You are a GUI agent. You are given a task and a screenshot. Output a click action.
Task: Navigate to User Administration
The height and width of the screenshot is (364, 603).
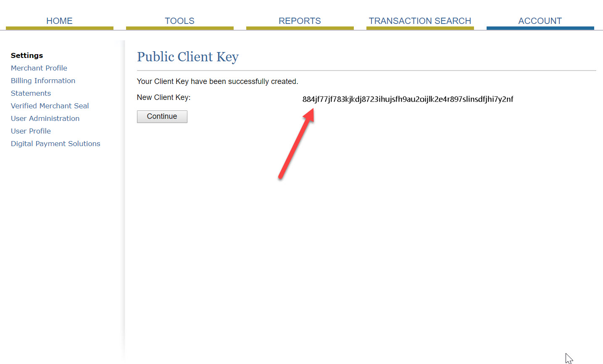click(45, 118)
